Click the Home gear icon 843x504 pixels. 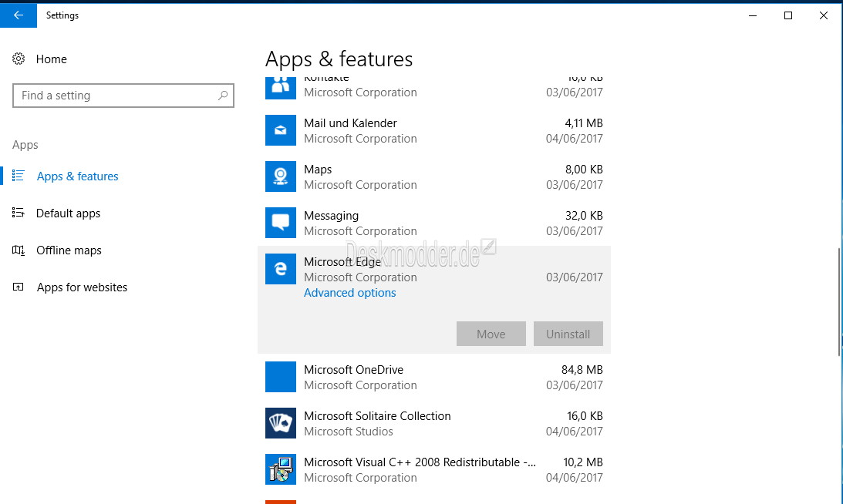19,59
